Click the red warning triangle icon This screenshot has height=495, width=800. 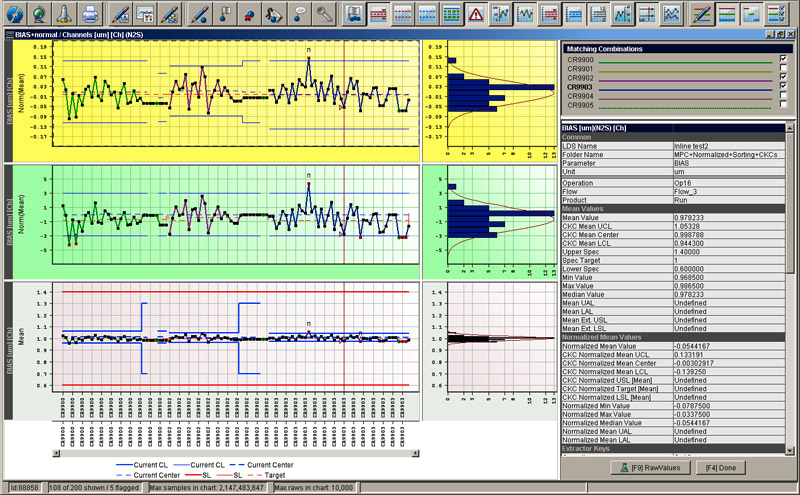[x=476, y=14]
